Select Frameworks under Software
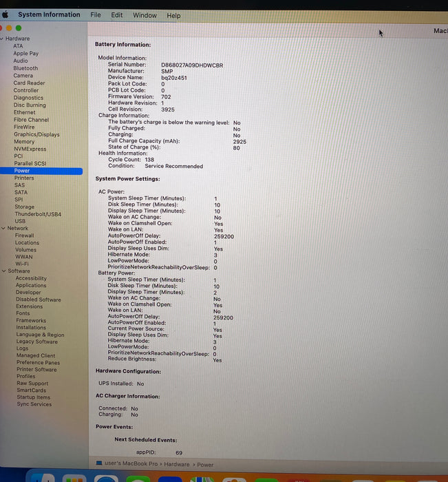 [31, 320]
